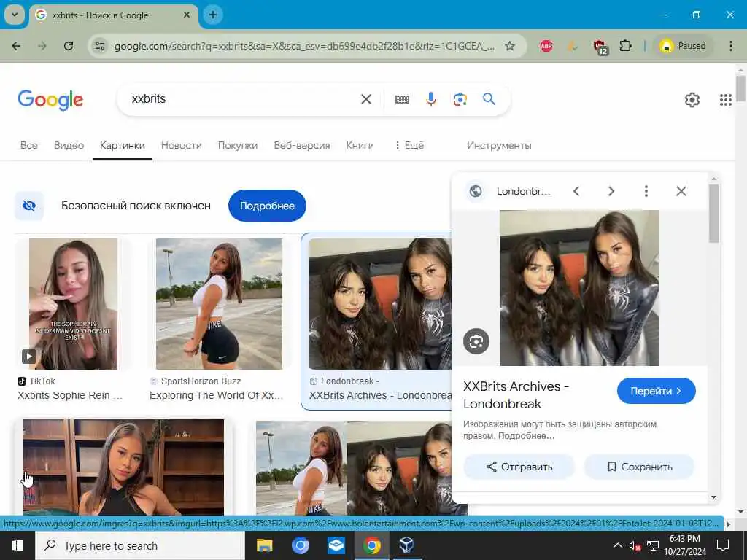Switch to the Все tab
This screenshot has height=560, width=747.
point(29,145)
